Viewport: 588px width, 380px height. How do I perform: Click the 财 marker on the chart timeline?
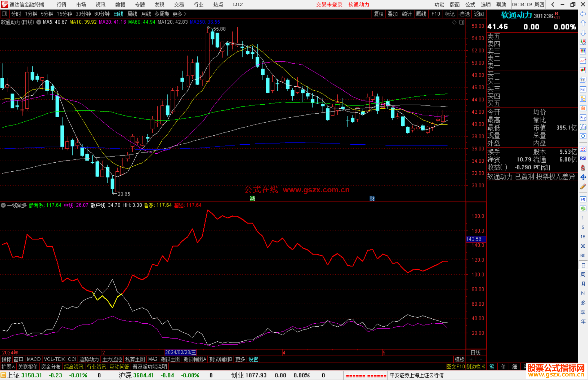pyautogui.click(x=372, y=198)
